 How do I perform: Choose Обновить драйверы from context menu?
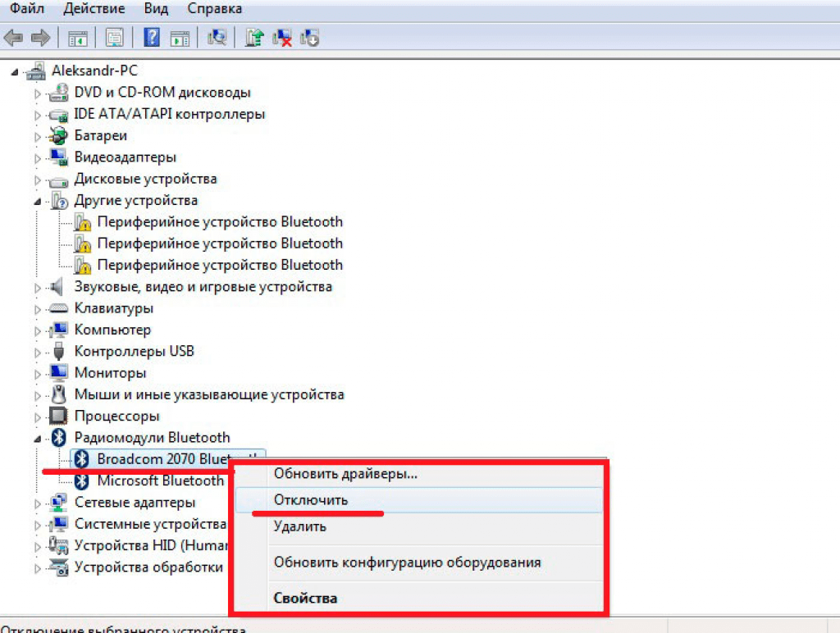pos(419,474)
